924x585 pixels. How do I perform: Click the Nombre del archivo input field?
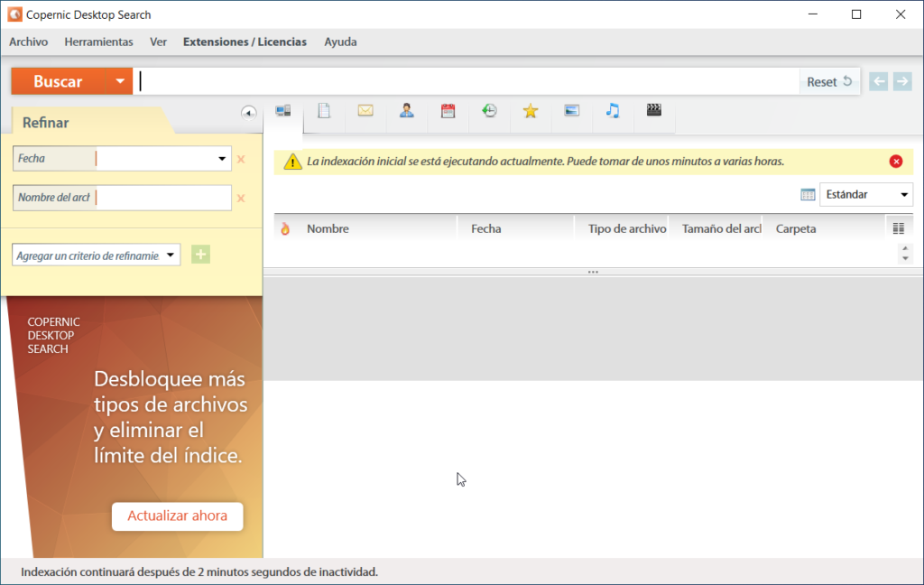(x=163, y=198)
